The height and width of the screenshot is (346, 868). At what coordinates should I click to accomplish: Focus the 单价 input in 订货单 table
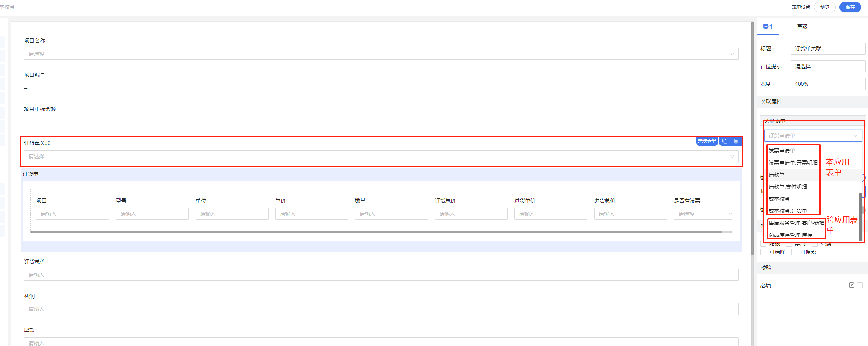[311, 214]
